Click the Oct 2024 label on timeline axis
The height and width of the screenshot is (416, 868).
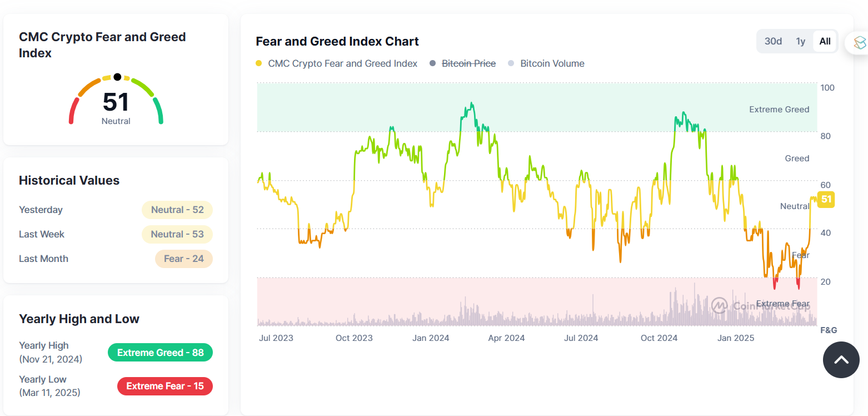[659, 338]
